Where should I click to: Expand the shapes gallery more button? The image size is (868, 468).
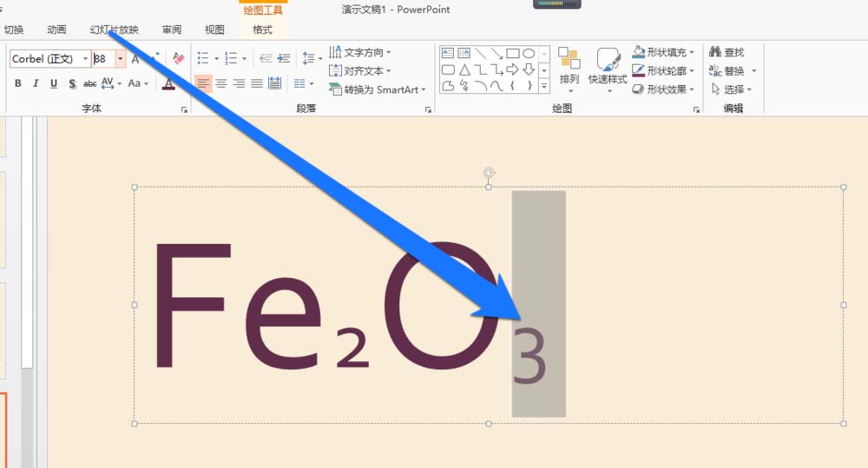click(544, 86)
